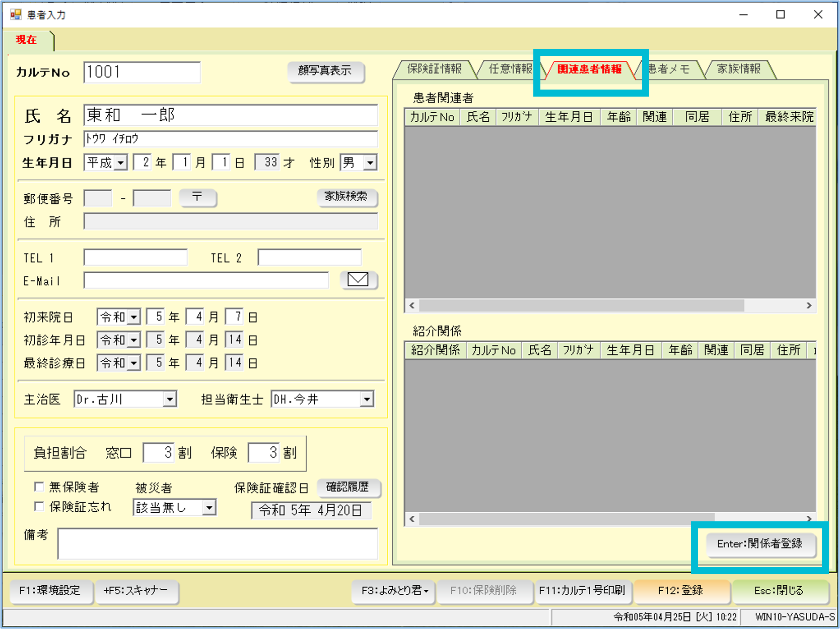Screen dimensions: 840x629
Task: Click the E-Mail input field
Action: pos(206,280)
